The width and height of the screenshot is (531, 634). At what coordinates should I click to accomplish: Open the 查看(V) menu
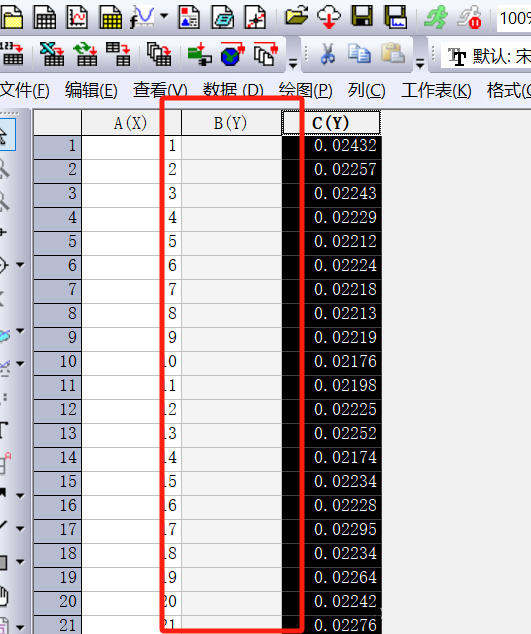click(160, 90)
